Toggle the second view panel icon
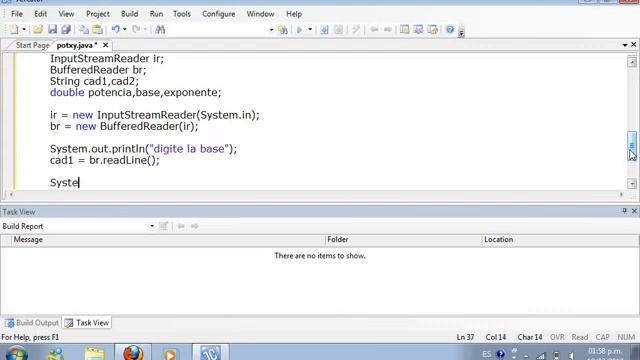The height and width of the screenshot is (360, 640). point(418,29)
